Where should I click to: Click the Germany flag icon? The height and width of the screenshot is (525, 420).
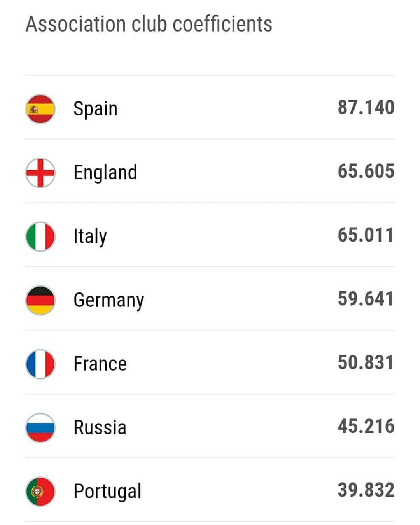pos(40,300)
